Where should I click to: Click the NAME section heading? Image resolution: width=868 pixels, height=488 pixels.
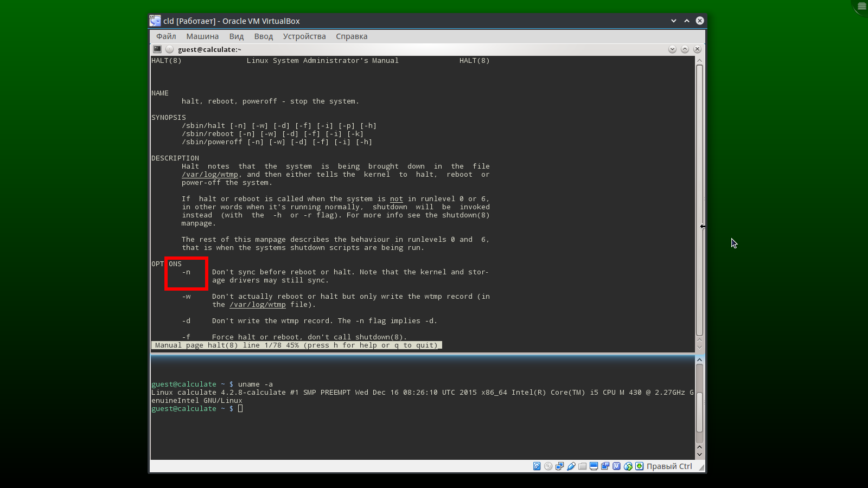(x=160, y=93)
